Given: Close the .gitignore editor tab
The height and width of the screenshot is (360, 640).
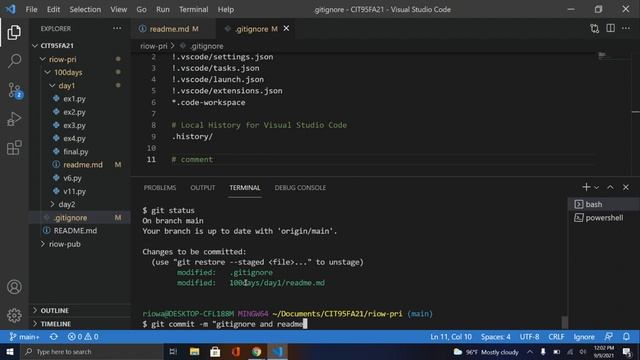Looking at the screenshot, I should click(x=286, y=28).
